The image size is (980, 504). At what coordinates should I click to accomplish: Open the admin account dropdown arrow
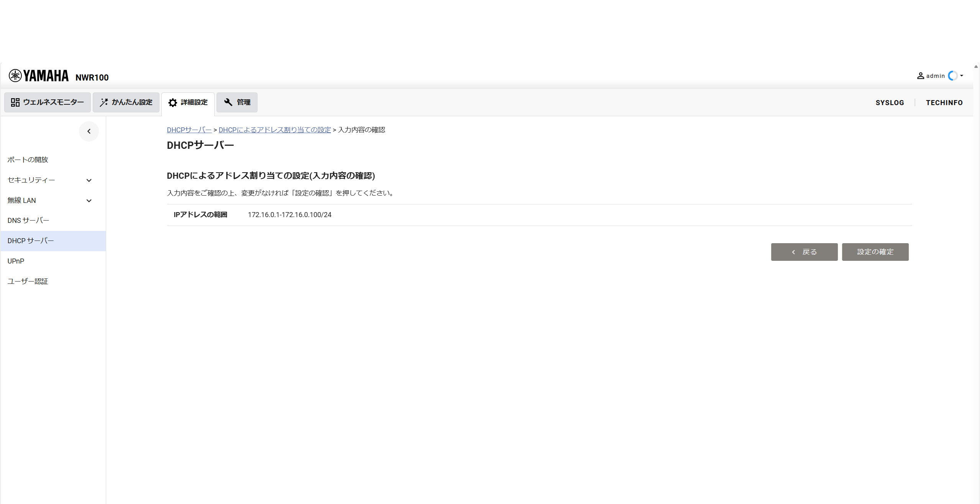(x=962, y=76)
